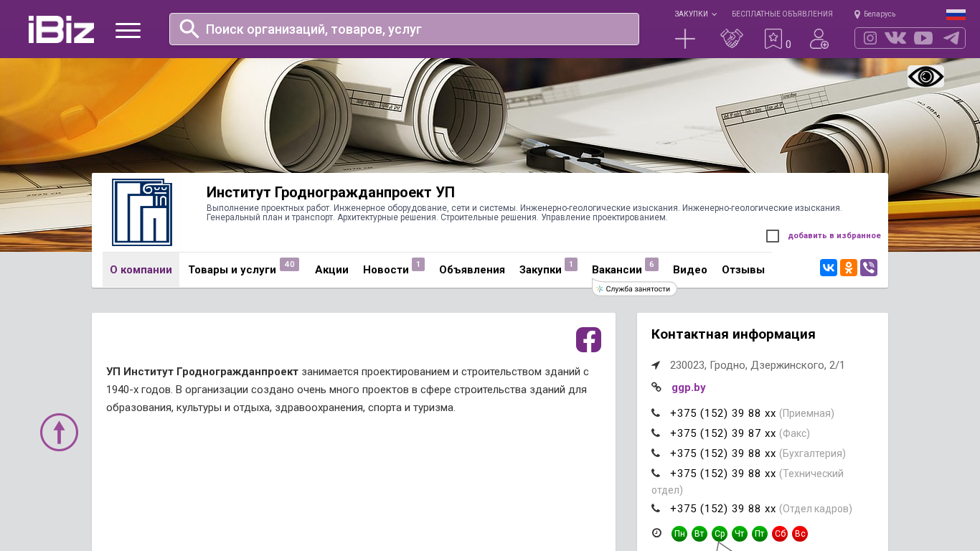Toggle accessibility eye view icon
Image resolution: width=980 pixels, height=551 pixels.
[925, 76]
